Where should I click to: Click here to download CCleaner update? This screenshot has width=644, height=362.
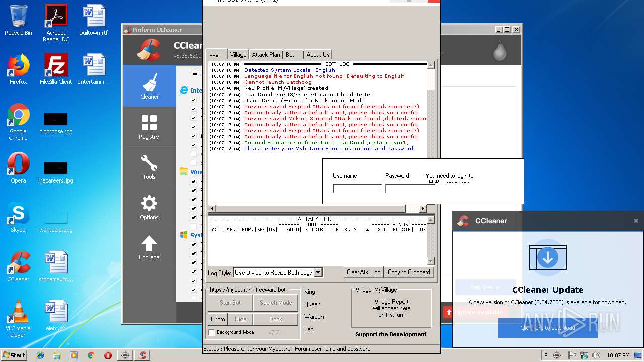point(548,328)
